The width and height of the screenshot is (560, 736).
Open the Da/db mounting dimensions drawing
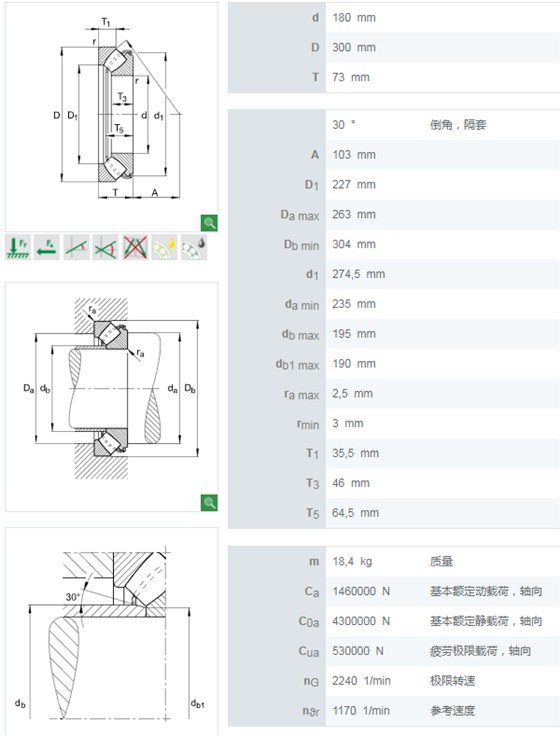(x=111, y=397)
